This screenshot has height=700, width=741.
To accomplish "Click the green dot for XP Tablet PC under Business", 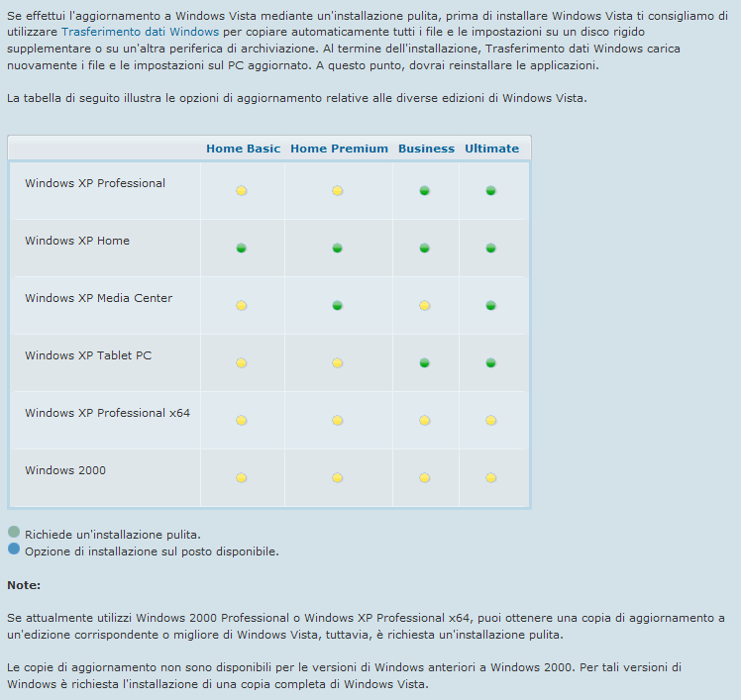I will pos(425,363).
